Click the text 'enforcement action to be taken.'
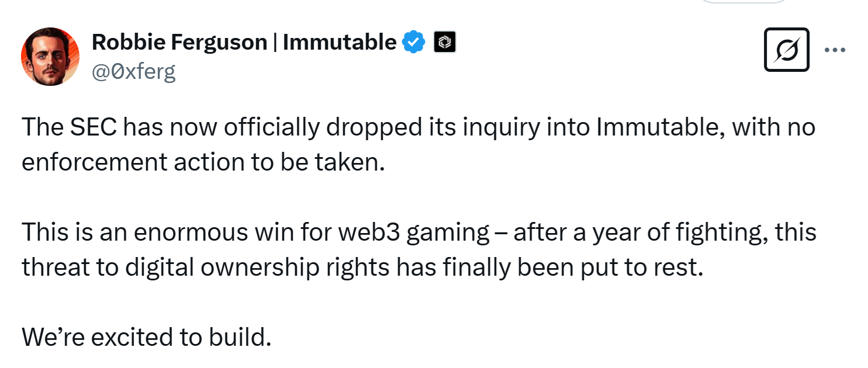The height and width of the screenshot is (368, 868). click(x=204, y=162)
